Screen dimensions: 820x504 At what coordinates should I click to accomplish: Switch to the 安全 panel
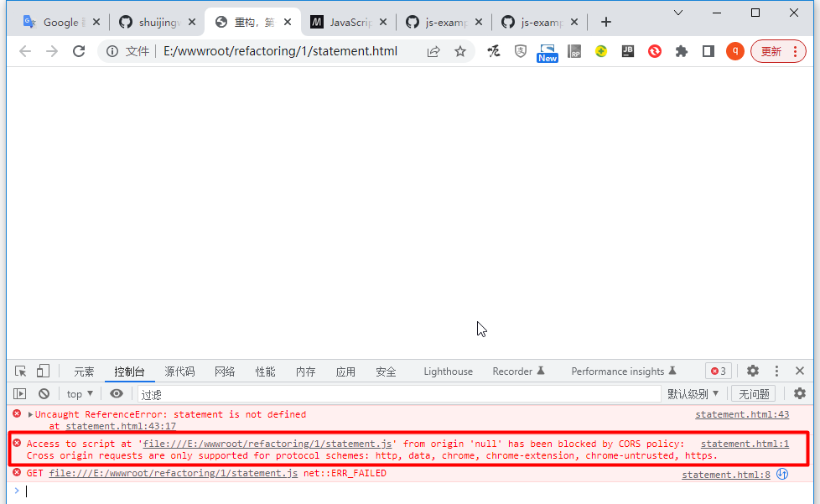point(386,372)
